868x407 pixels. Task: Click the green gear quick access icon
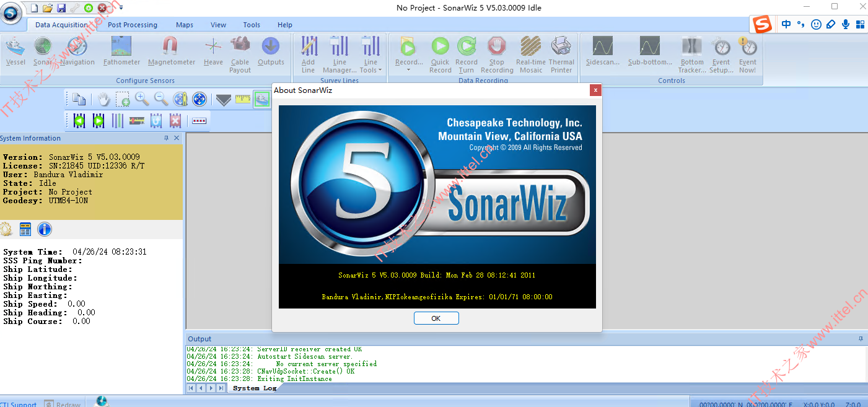click(88, 8)
